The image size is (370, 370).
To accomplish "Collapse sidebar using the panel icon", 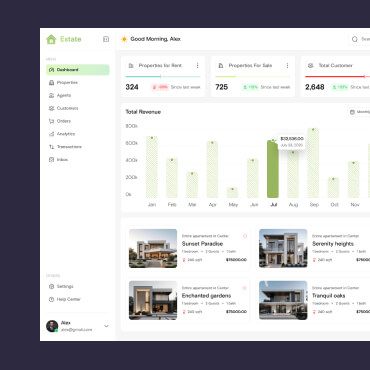I will coord(106,39).
